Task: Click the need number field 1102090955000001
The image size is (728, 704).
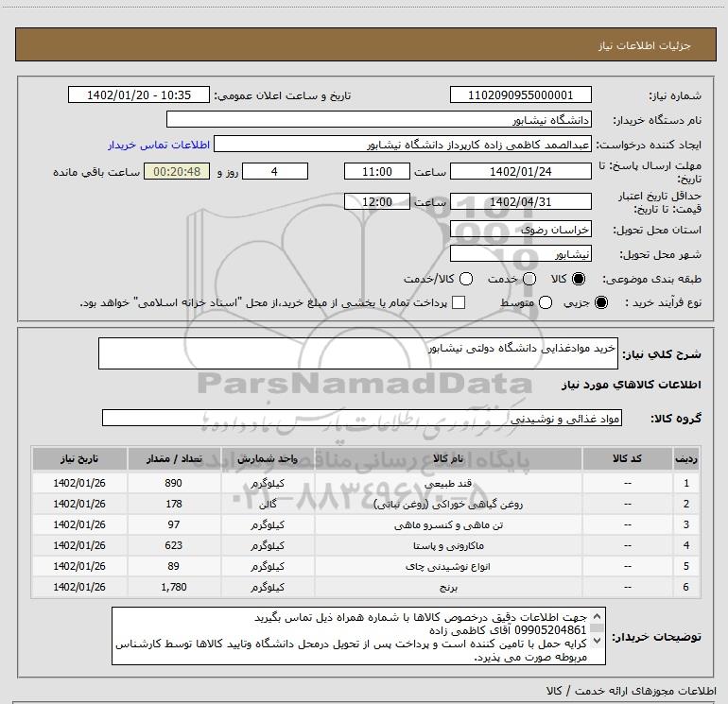Action: click(520, 94)
